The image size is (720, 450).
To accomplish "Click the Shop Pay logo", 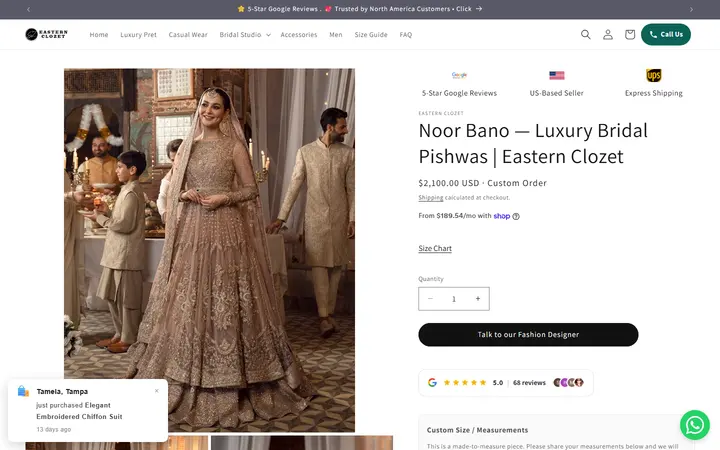I will tap(501, 216).
